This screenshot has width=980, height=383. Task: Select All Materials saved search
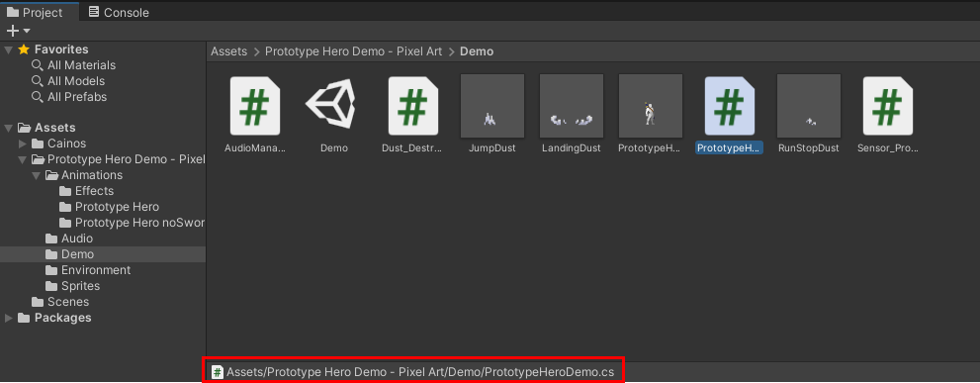pyautogui.click(x=81, y=65)
